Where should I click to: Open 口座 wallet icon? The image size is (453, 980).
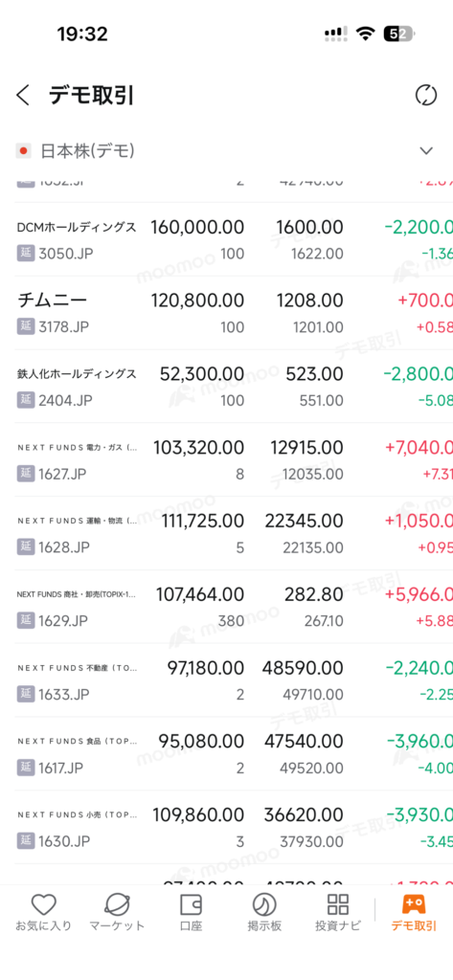click(191, 904)
